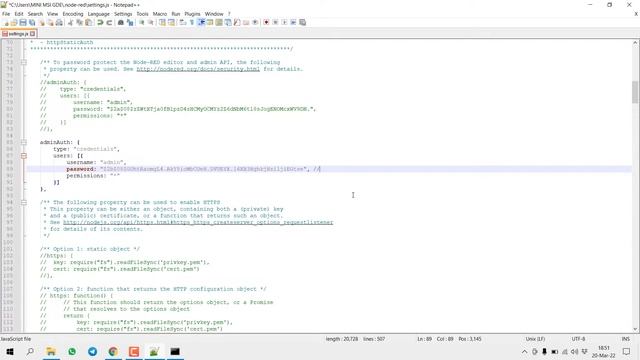Open the Language menu
The height and width of the screenshot is (360, 640).
(98, 14)
